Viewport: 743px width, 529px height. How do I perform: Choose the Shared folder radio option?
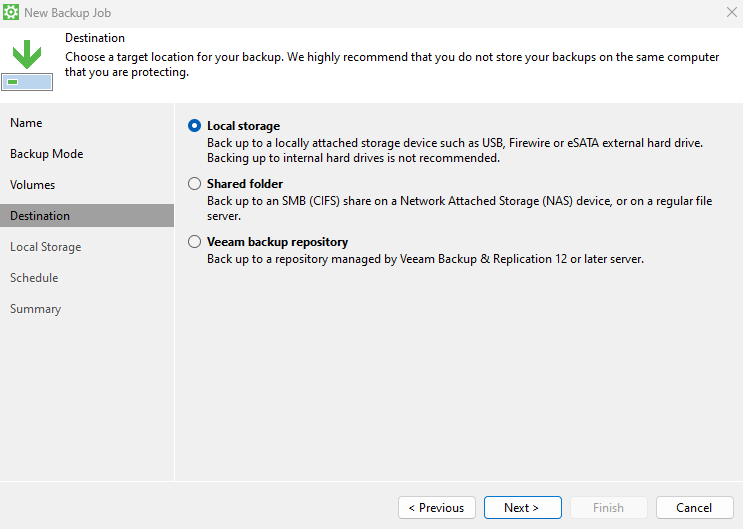click(194, 184)
